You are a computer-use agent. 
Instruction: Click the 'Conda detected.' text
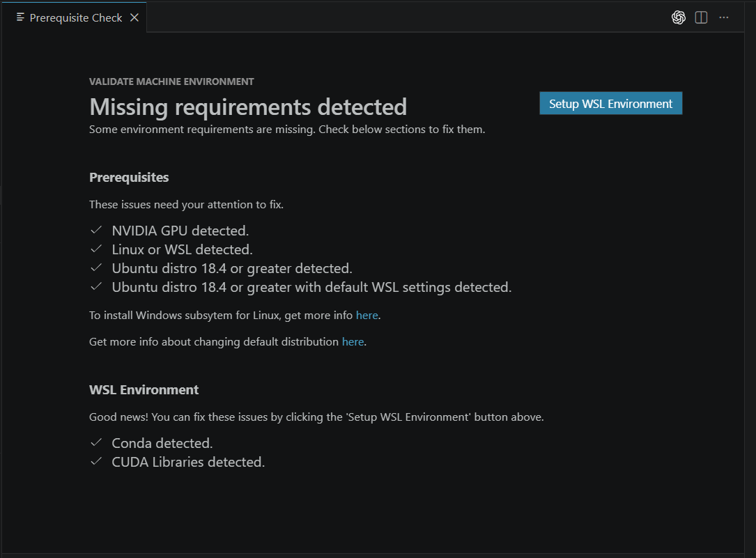162,443
